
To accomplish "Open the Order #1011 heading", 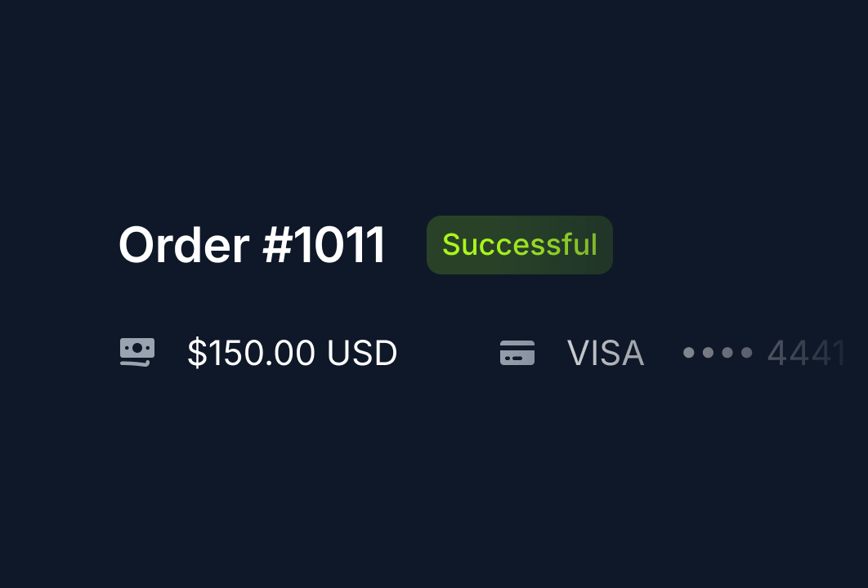I will [x=252, y=245].
